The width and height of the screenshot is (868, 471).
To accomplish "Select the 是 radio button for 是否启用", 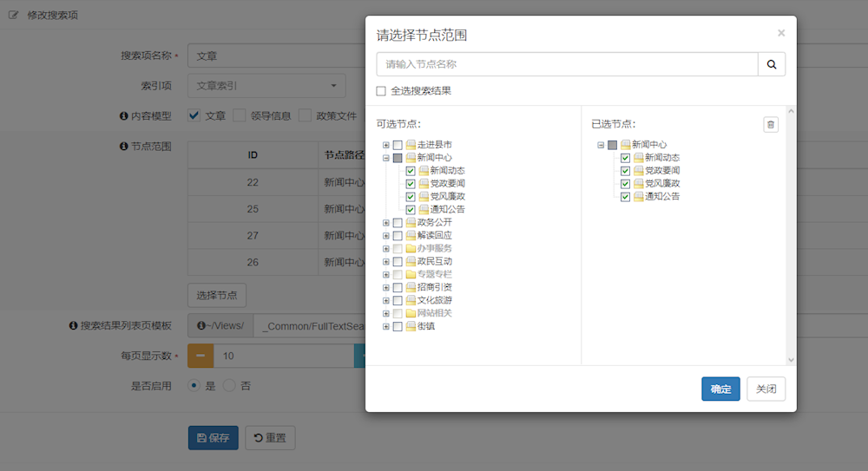I will pos(194,386).
